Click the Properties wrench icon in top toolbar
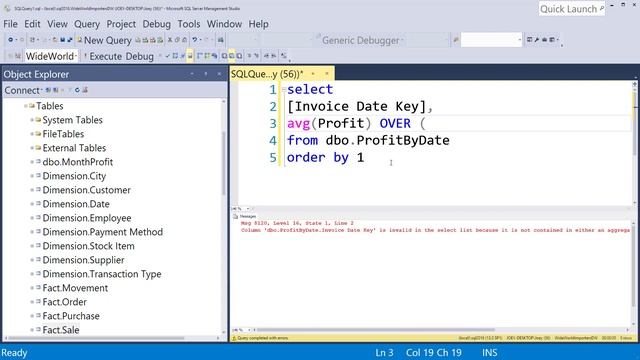 [537, 40]
